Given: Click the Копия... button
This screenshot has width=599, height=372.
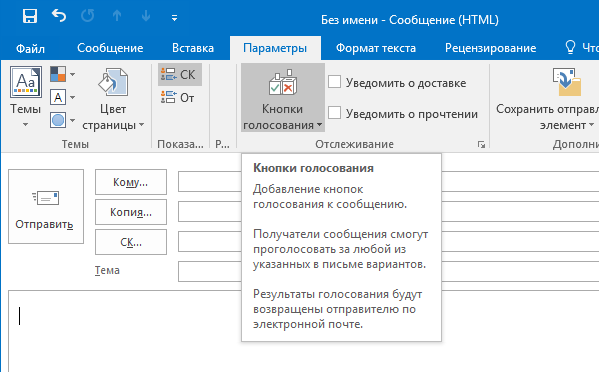Looking at the screenshot, I should 131,212.
